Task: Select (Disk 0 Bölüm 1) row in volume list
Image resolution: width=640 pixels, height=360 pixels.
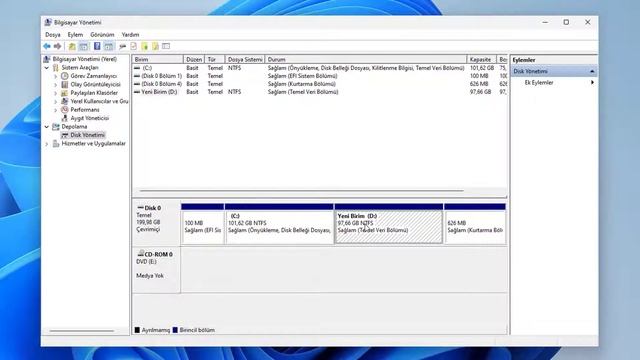Action: point(320,76)
